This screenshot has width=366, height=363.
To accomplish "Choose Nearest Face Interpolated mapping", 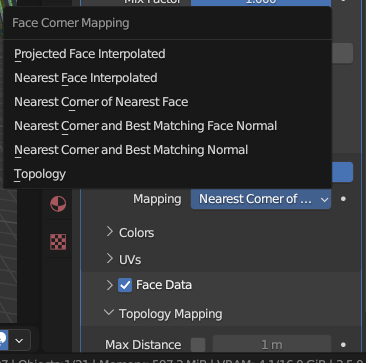I will (x=167, y=78).
